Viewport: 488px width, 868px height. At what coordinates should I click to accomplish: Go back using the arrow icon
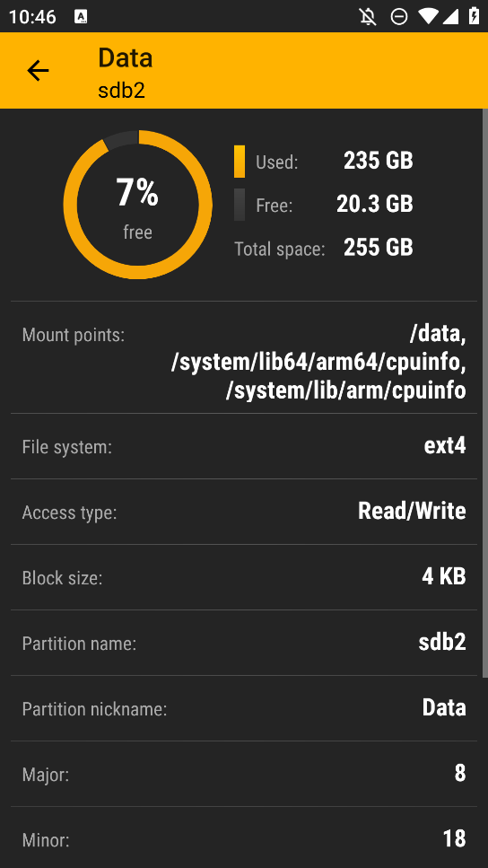[39, 71]
